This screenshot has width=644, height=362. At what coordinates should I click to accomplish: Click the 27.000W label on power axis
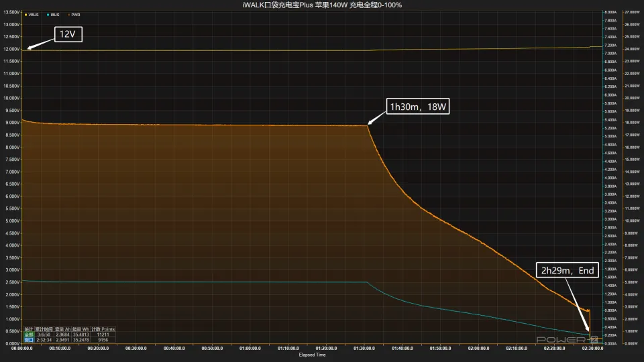tap(633, 13)
